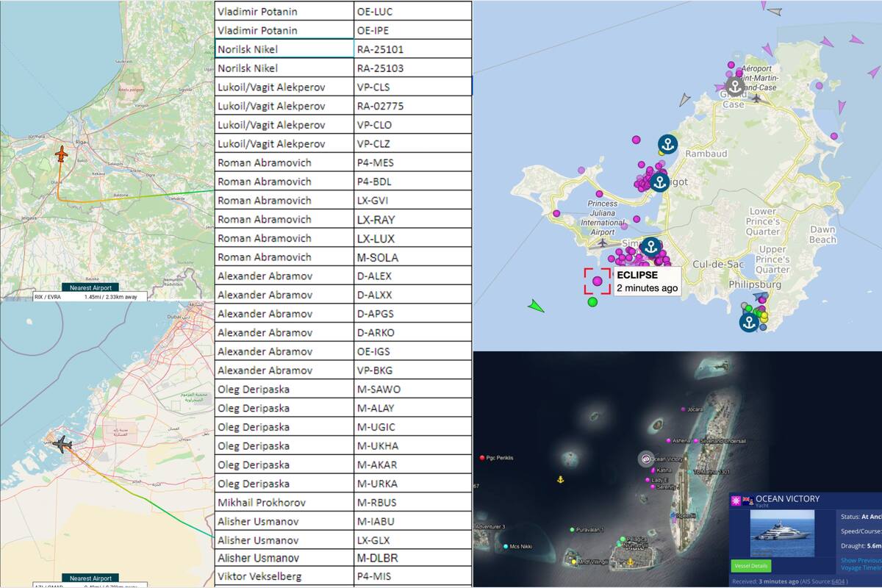Select the M-UGIC registration cell
The height and width of the screenshot is (588, 882).
pos(413,427)
